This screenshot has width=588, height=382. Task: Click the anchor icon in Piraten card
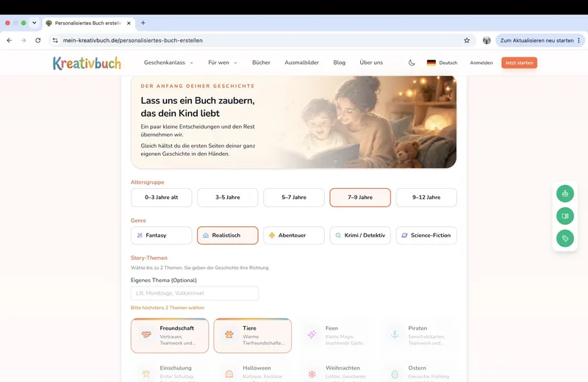click(x=395, y=334)
